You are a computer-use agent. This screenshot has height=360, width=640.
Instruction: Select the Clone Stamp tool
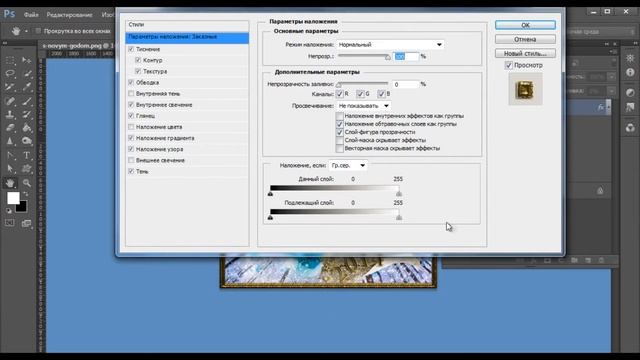click(x=10, y=115)
